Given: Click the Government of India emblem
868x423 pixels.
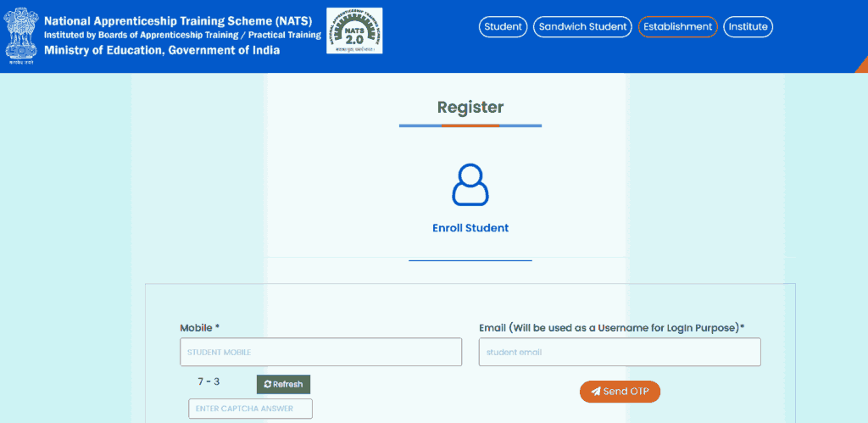Looking at the screenshot, I should 19,36.
